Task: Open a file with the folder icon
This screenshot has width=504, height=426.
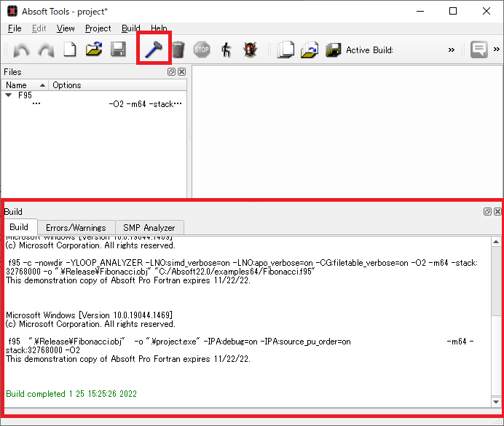Action: click(x=94, y=50)
